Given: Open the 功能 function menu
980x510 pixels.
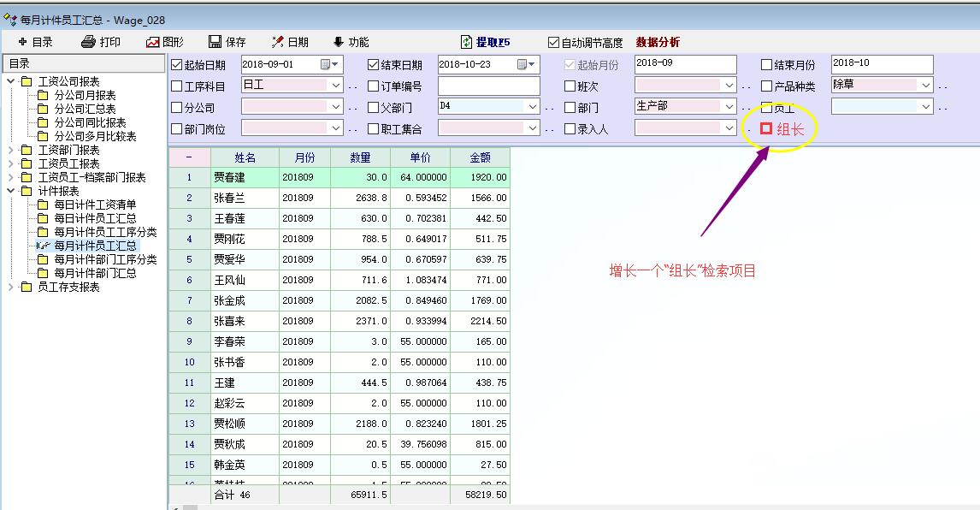Looking at the screenshot, I should (339, 42).
